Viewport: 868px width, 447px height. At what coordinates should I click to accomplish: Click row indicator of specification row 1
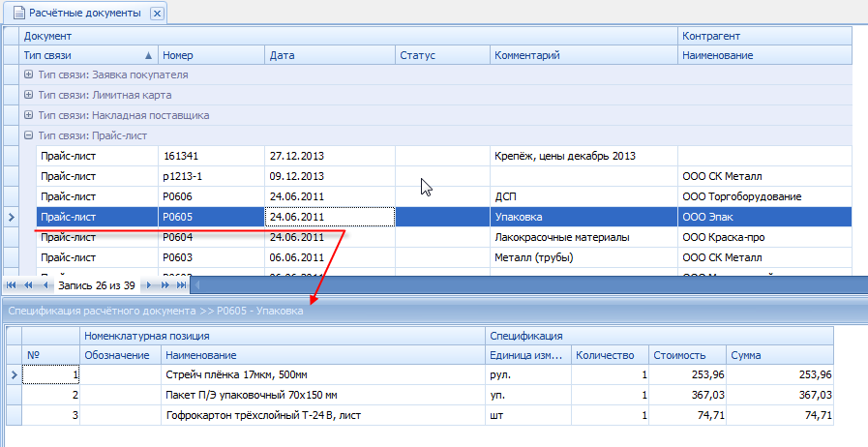point(14,375)
